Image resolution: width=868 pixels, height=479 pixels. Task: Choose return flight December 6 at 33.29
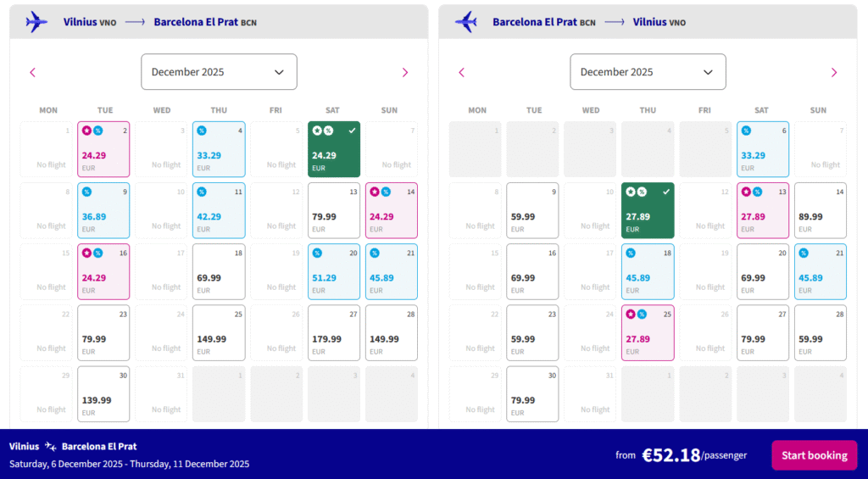[x=763, y=150]
